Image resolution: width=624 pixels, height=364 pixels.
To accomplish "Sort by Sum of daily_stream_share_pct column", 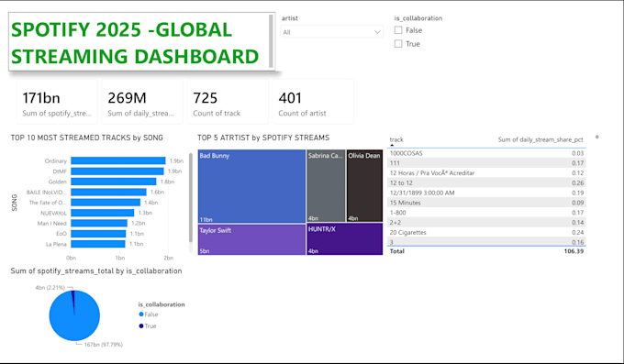I will point(540,139).
